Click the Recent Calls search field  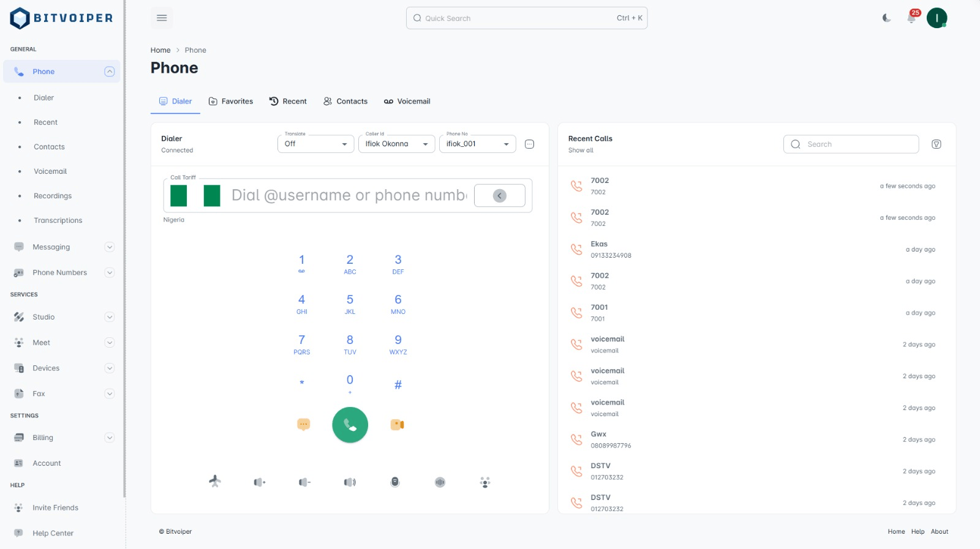click(x=851, y=144)
